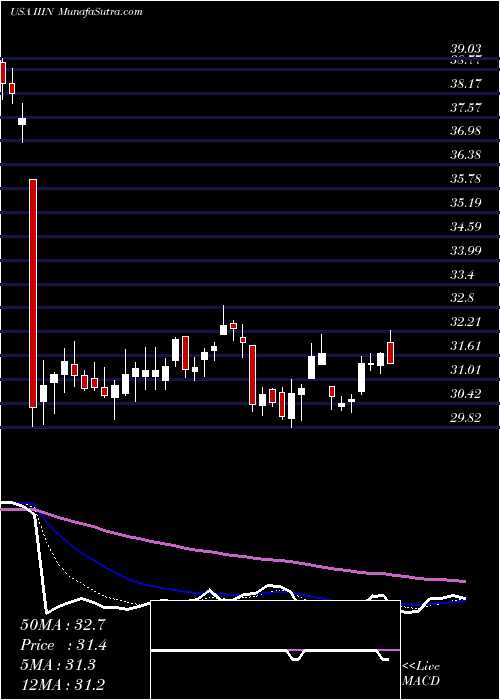Select the 31.61 price label
This screenshot has width=500, height=700.
point(467,346)
